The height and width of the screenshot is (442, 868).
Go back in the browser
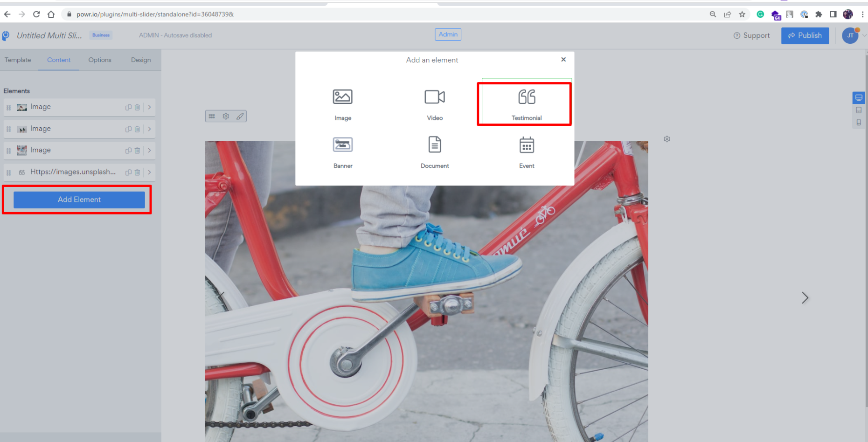tap(7, 14)
